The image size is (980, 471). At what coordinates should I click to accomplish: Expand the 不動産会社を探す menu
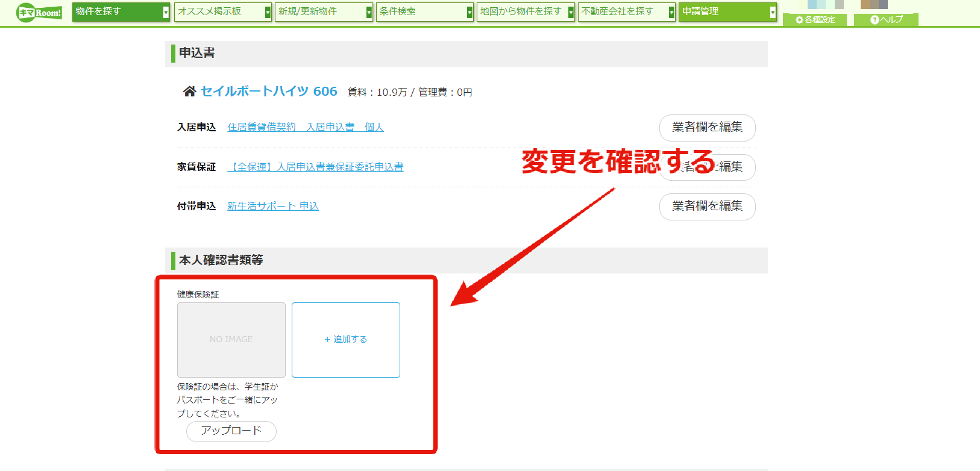pyautogui.click(x=627, y=12)
